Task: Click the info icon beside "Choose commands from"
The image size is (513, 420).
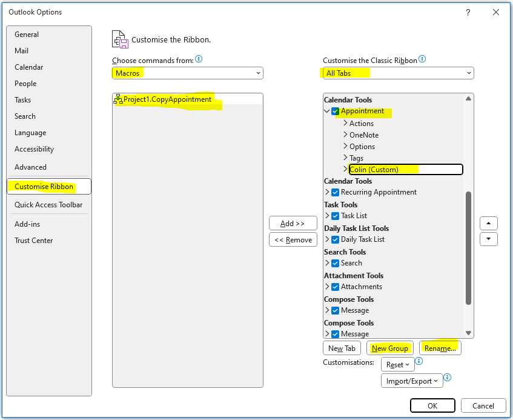Action: (x=199, y=59)
